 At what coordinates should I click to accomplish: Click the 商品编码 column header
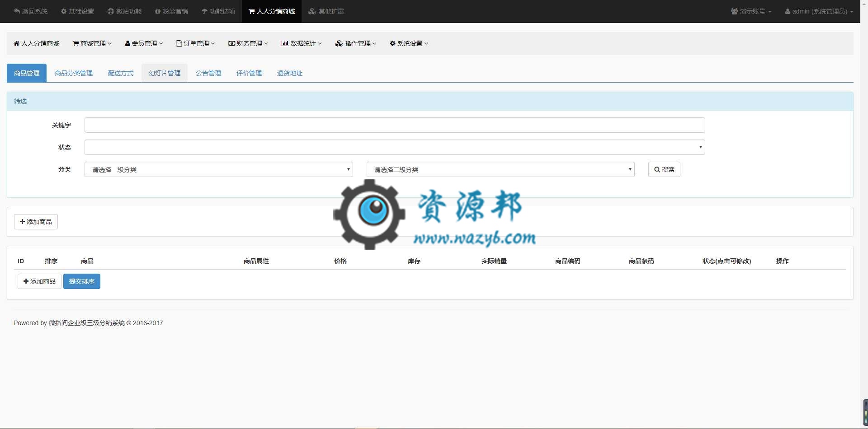click(x=568, y=261)
